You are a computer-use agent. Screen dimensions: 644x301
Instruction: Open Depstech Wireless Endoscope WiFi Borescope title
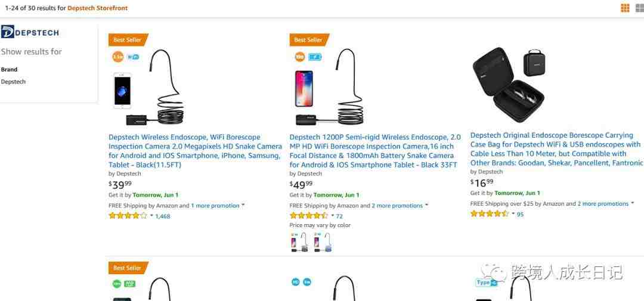tap(195, 151)
